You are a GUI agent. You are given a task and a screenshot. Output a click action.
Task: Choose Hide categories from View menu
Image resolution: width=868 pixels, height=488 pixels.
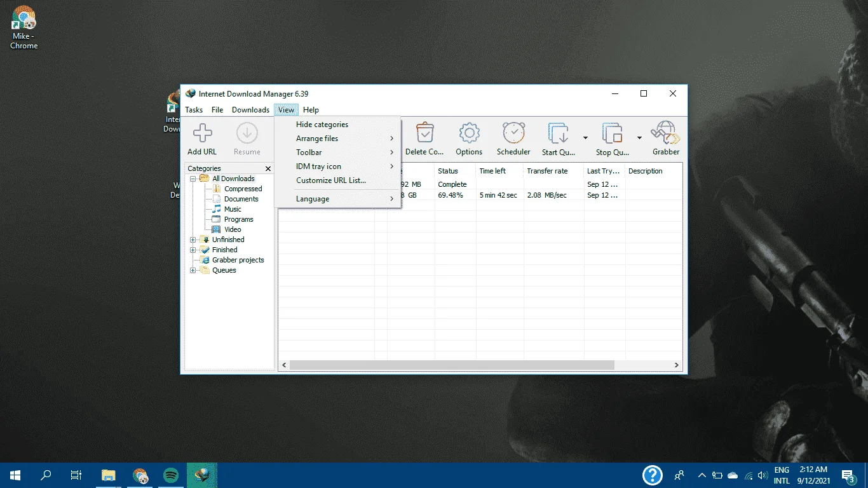coord(337,125)
